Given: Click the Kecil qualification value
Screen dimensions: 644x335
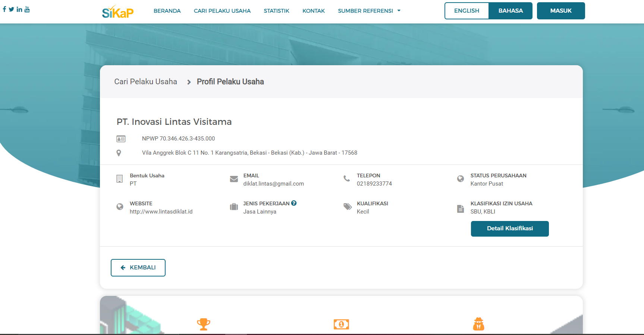Looking at the screenshot, I should [x=363, y=212].
